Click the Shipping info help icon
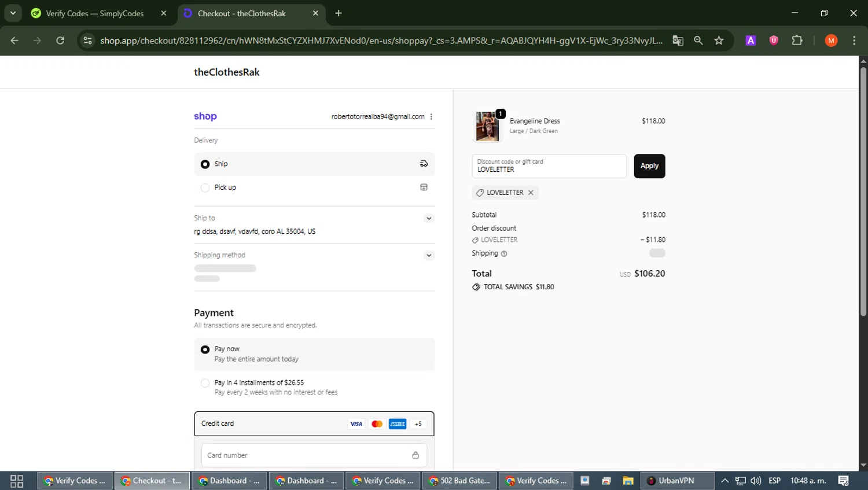This screenshot has width=868, height=490. click(x=504, y=253)
